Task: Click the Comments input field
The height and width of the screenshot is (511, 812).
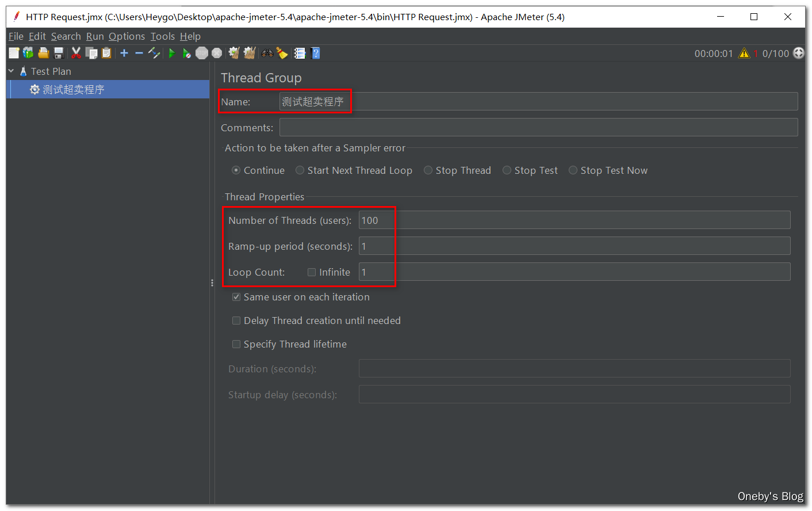Action: pos(538,127)
